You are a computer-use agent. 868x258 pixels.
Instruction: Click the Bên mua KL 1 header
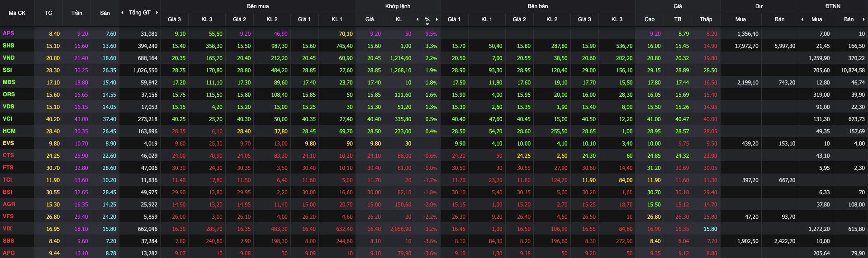337,19
